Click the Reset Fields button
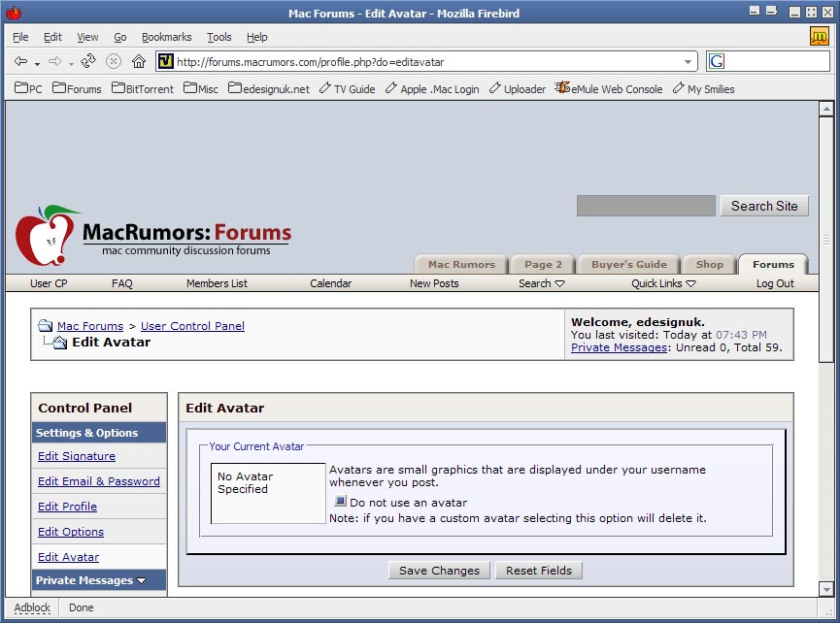The image size is (840, 623). 539,571
